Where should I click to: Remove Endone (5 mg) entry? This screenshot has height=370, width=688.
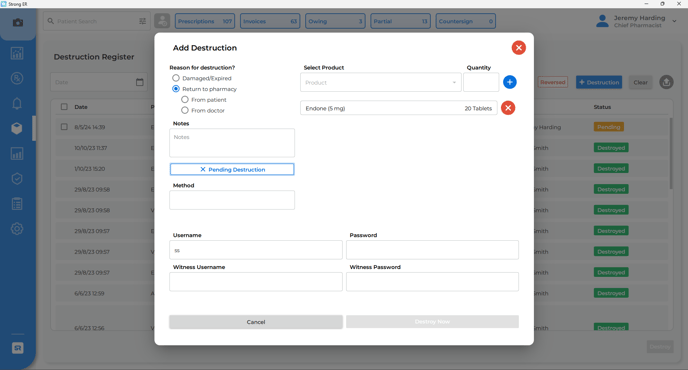508,108
